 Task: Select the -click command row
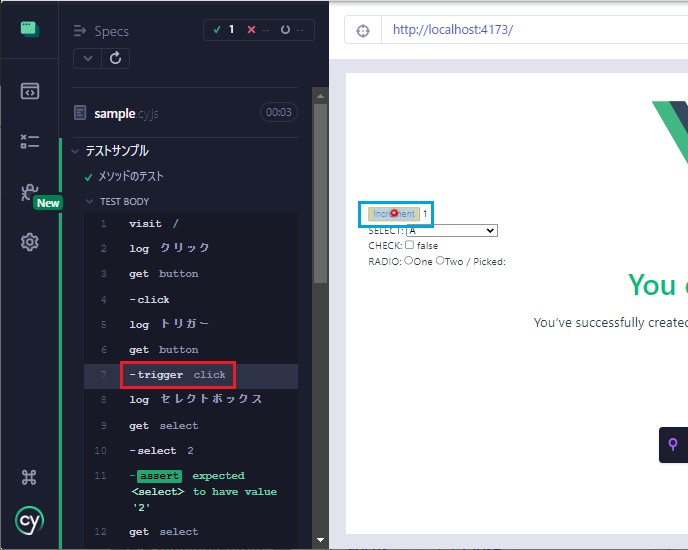coord(191,299)
